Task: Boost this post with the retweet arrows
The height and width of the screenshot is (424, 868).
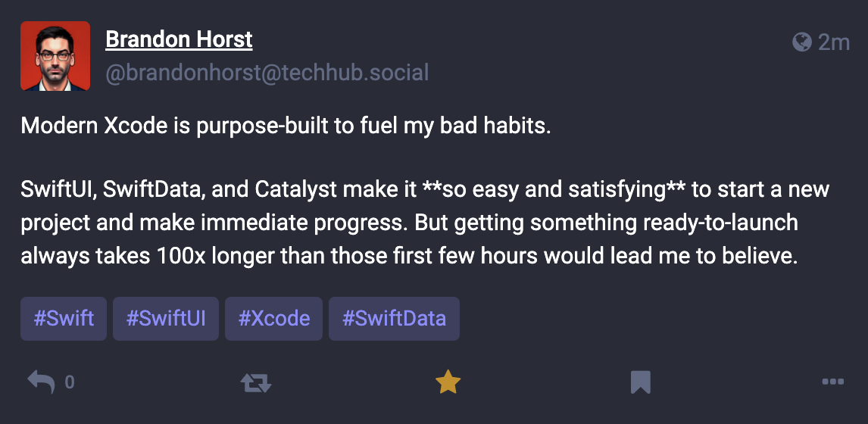Action: click(256, 382)
